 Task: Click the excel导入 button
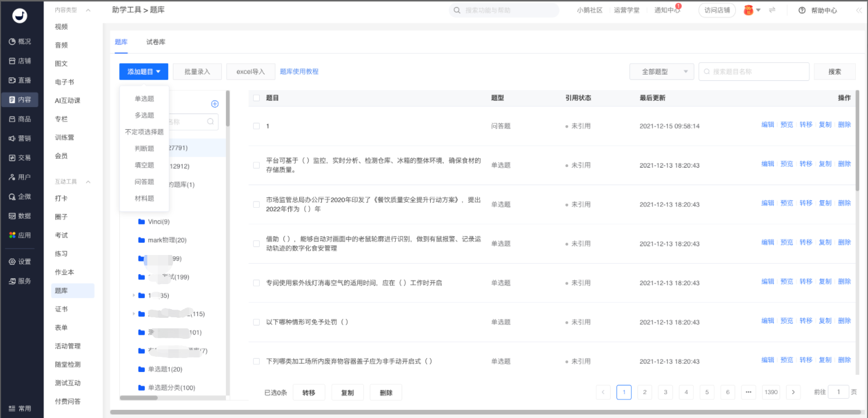(x=250, y=72)
